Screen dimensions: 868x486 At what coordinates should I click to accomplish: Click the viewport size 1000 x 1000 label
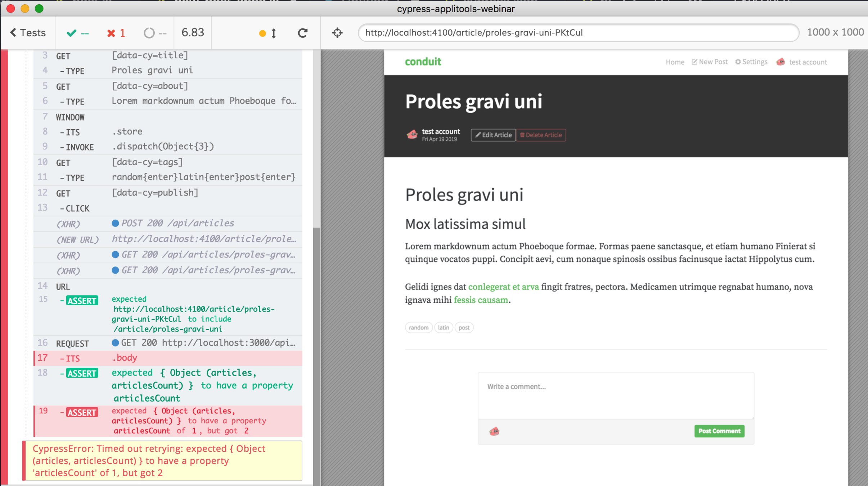[835, 32]
